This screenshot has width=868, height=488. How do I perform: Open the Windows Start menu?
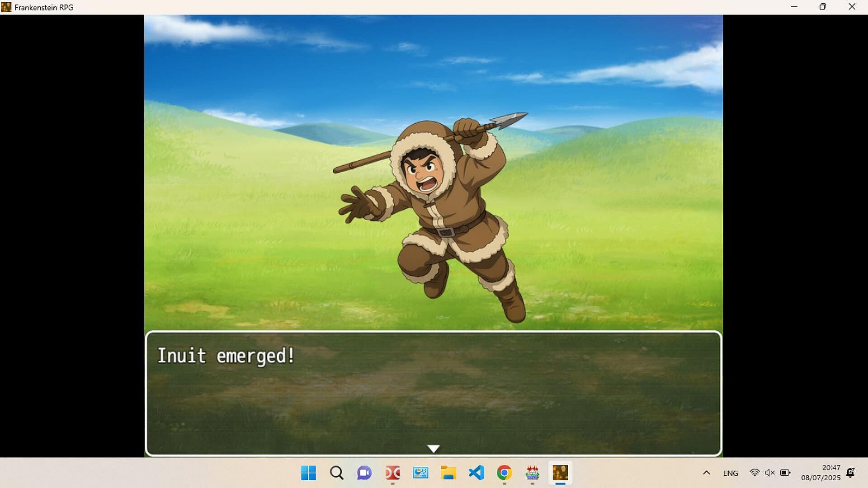click(308, 473)
